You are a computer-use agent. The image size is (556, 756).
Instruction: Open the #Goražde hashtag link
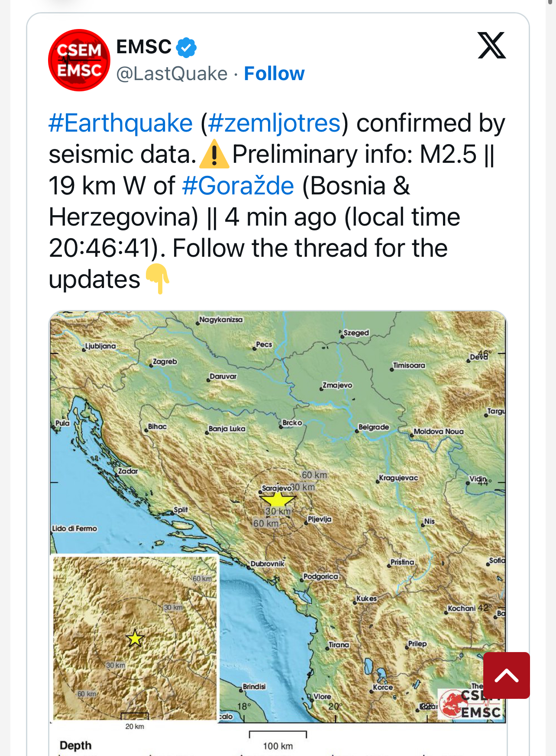coord(238,186)
